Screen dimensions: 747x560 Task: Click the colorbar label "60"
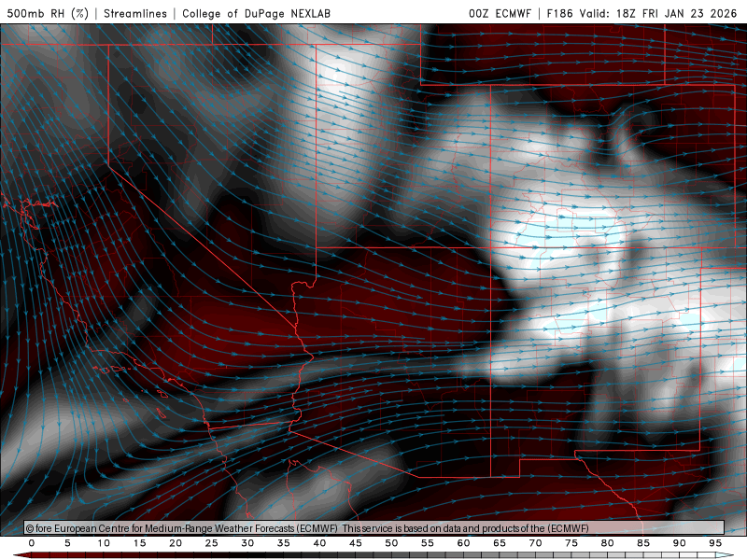[463, 543]
